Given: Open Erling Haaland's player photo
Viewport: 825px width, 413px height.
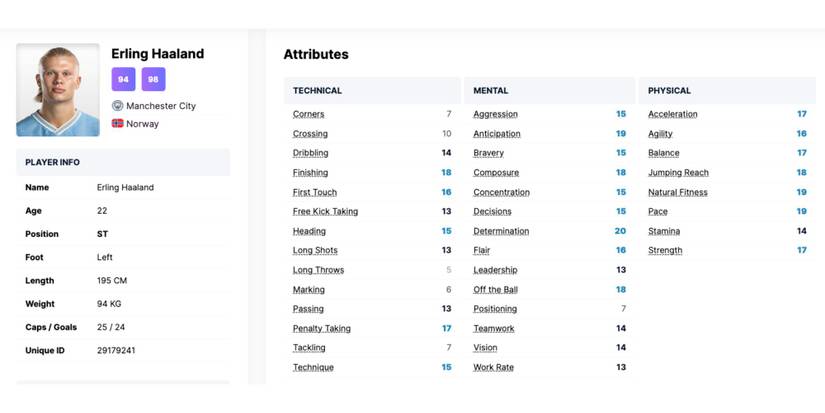Looking at the screenshot, I should [x=58, y=90].
